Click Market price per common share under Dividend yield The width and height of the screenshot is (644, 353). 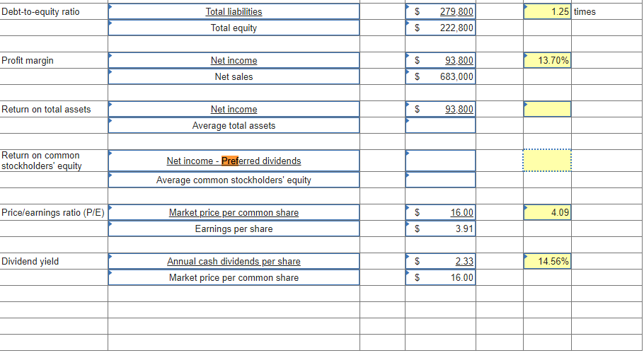click(x=234, y=277)
